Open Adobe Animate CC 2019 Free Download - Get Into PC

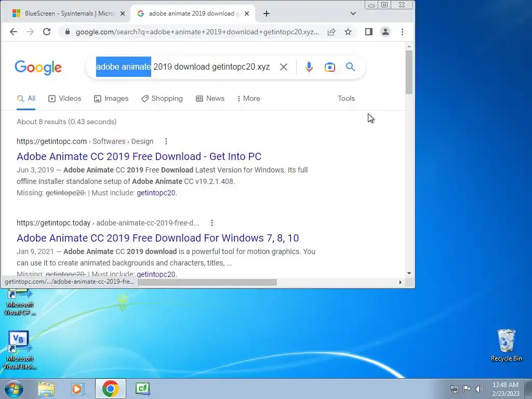click(x=139, y=156)
